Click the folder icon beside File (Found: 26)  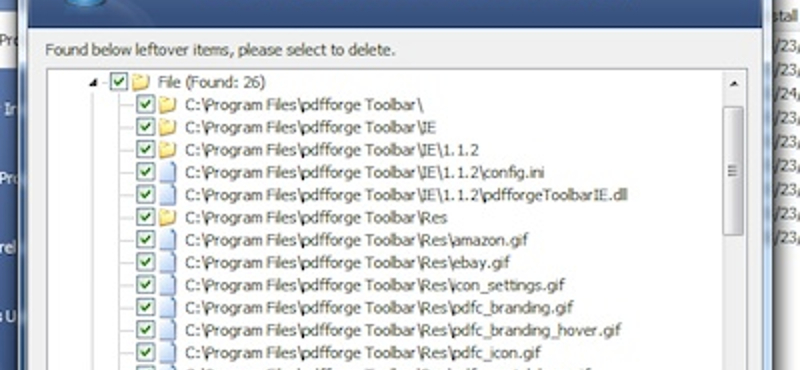140,82
